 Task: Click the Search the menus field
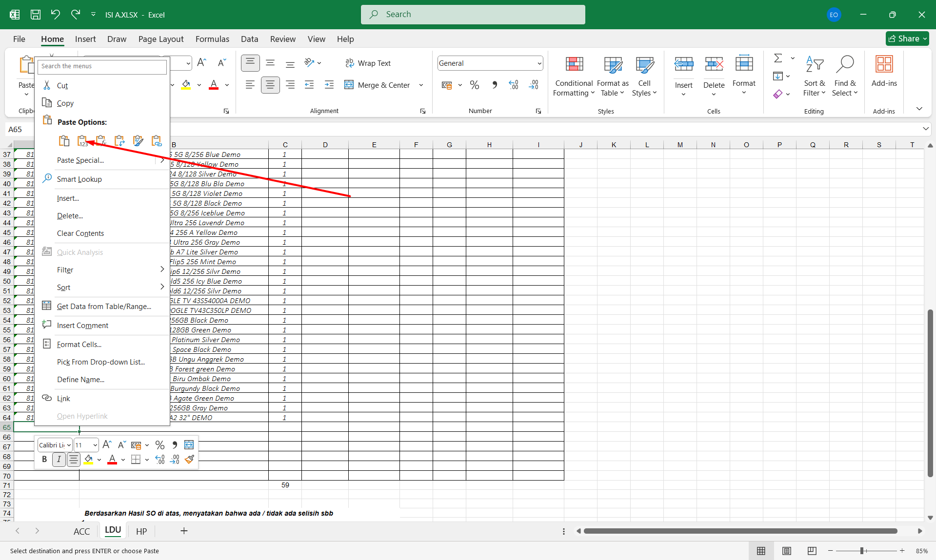click(x=102, y=66)
